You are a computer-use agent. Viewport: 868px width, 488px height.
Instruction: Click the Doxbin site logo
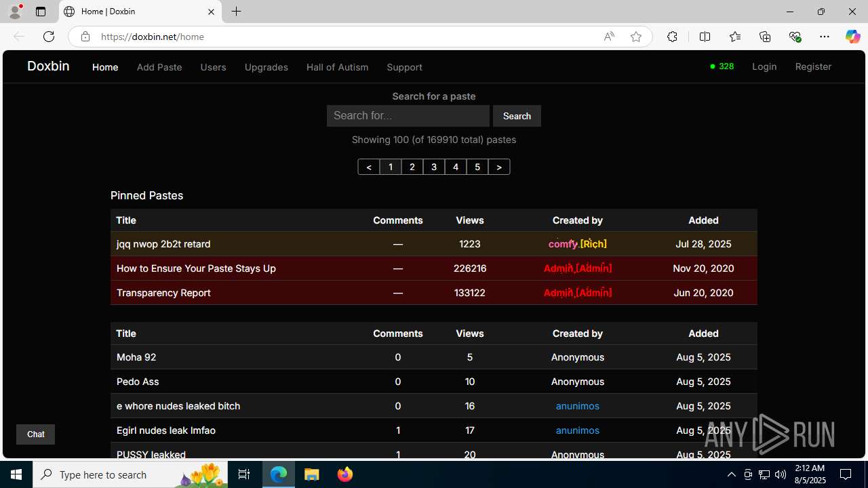pyautogui.click(x=48, y=66)
